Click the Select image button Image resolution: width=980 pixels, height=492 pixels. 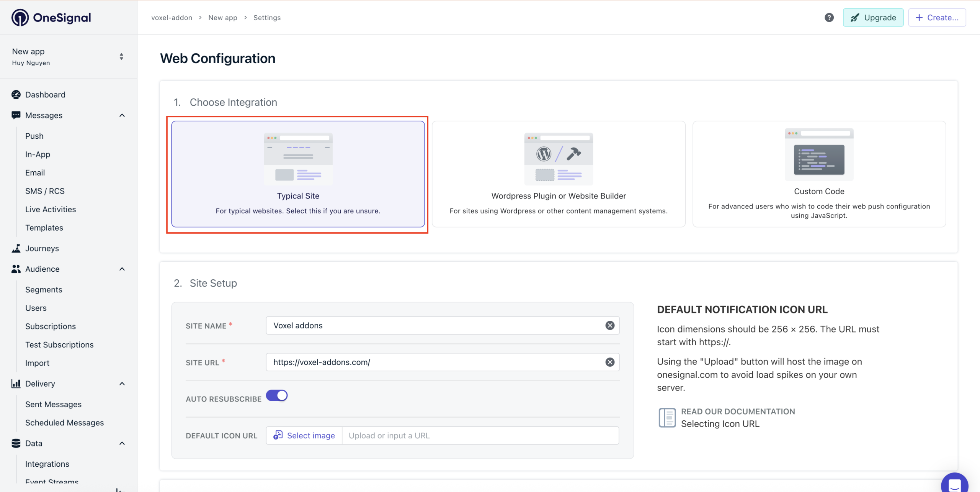click(x=304, y=436)
